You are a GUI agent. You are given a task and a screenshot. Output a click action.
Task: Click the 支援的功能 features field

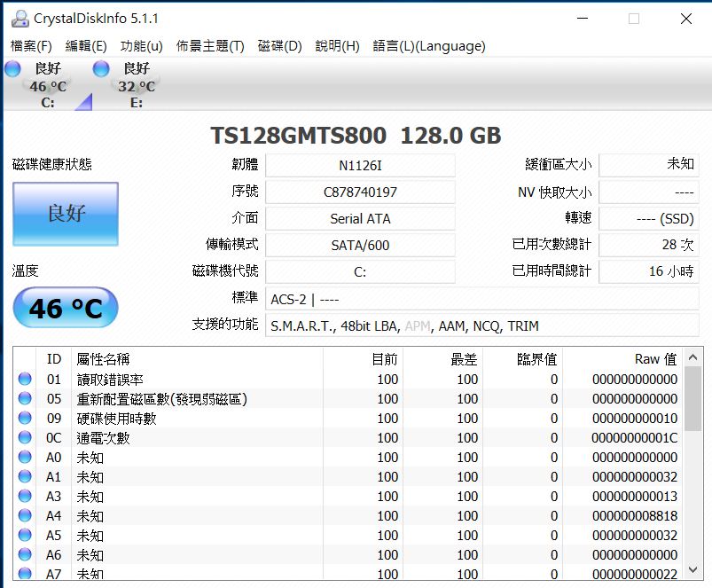click(481, 325)
